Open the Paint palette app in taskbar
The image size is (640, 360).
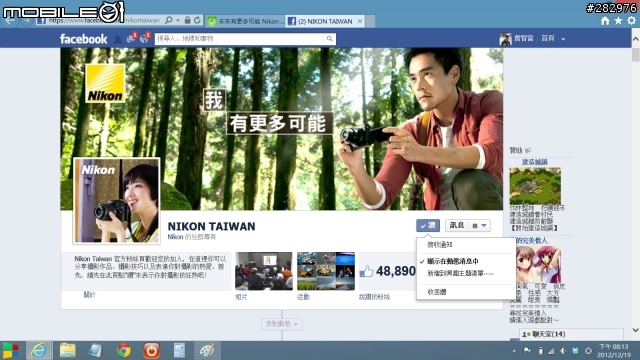(207, 351)
